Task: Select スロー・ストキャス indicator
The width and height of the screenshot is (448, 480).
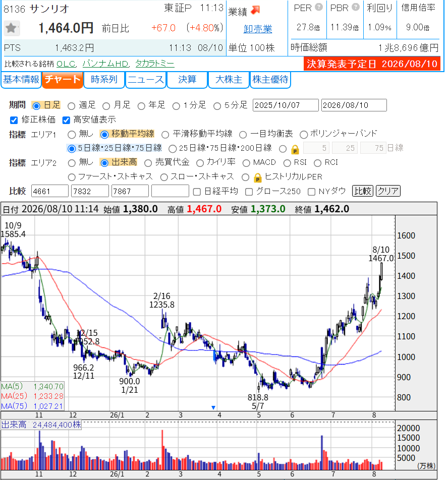Action: (x=164, y=177)
